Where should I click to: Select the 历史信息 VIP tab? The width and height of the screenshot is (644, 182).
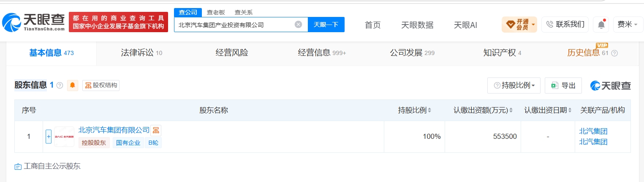[x=587, y=53]
